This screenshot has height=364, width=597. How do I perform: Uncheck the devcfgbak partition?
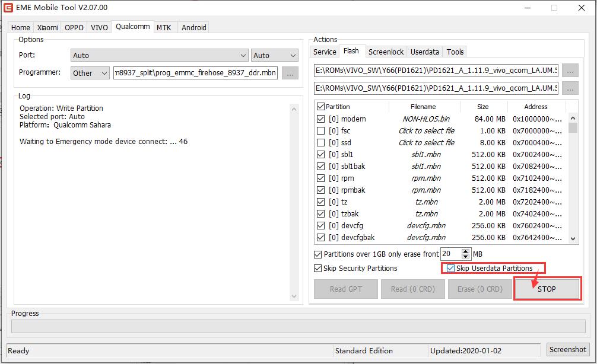coord(321,237)
